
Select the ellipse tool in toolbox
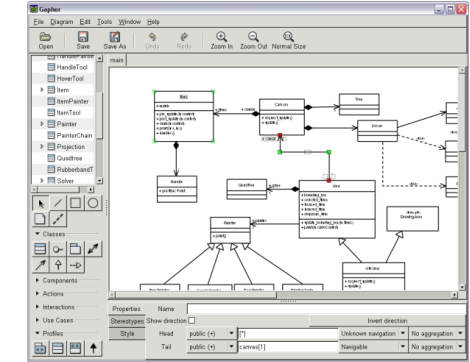93,203
